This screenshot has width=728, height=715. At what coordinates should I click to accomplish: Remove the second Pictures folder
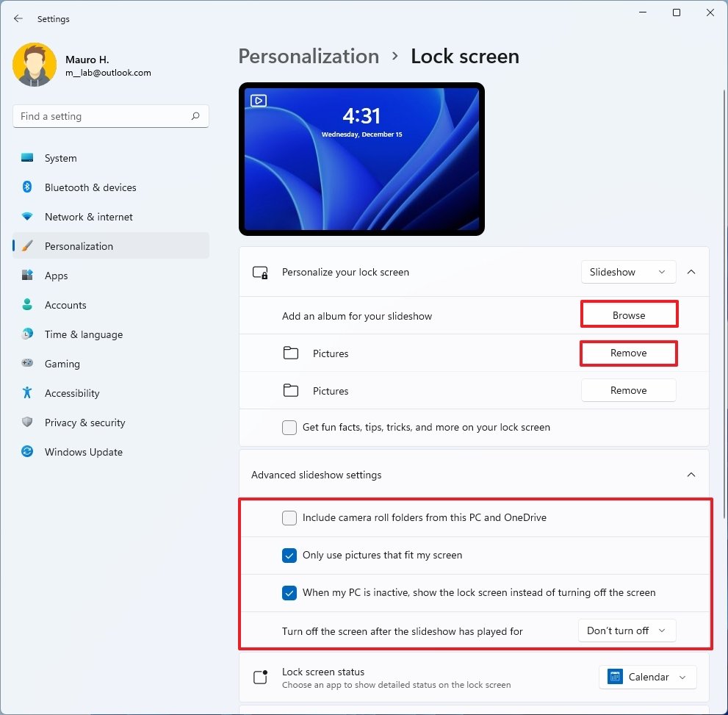tap(628, 390)
